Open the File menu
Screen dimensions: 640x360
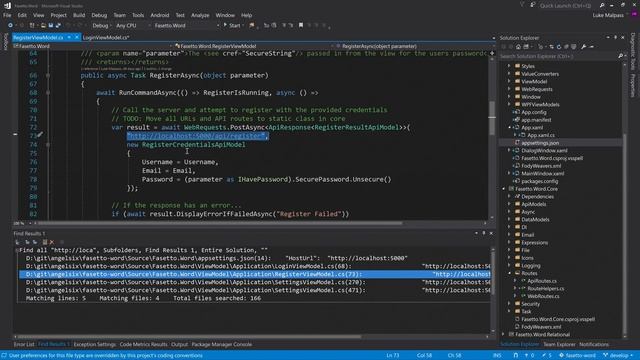7,15
